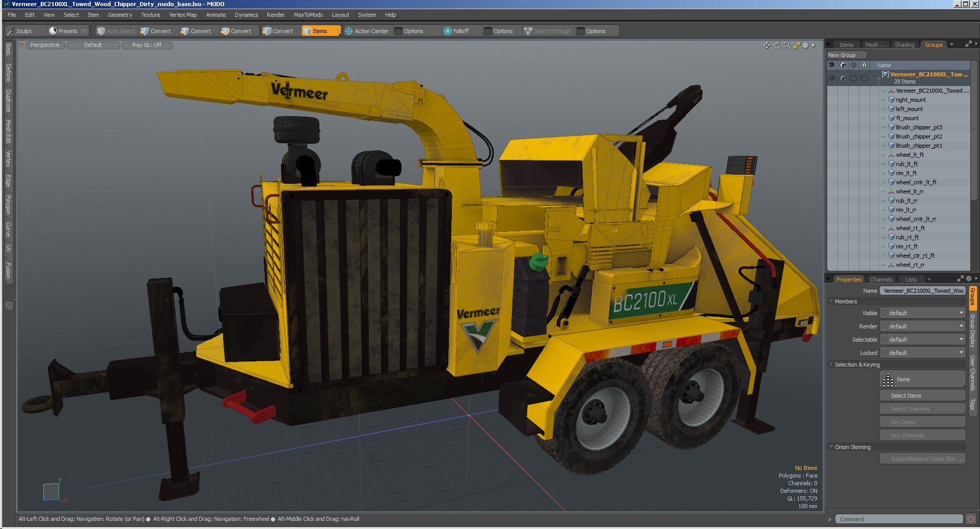Click the record button beside Command field

971,519
